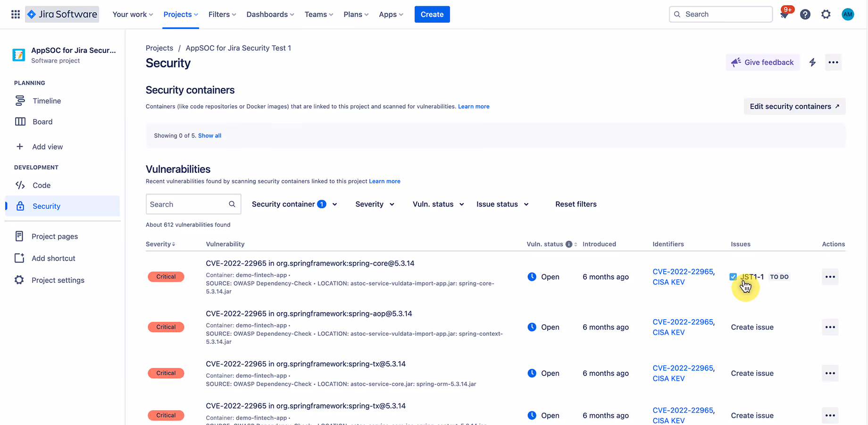The width and height of the screenshot is (868, 425).
Task: Click Reset filters
Action: (x=576, y=204)
